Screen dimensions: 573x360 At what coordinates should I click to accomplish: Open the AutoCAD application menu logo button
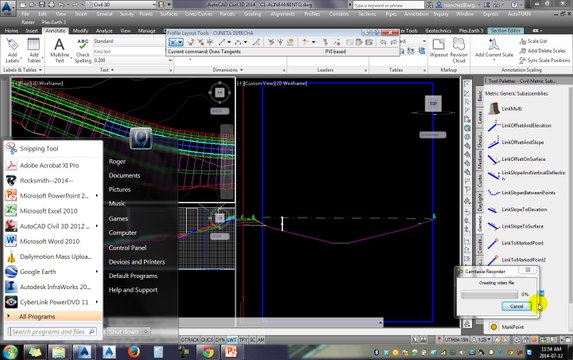pos(8,7)
